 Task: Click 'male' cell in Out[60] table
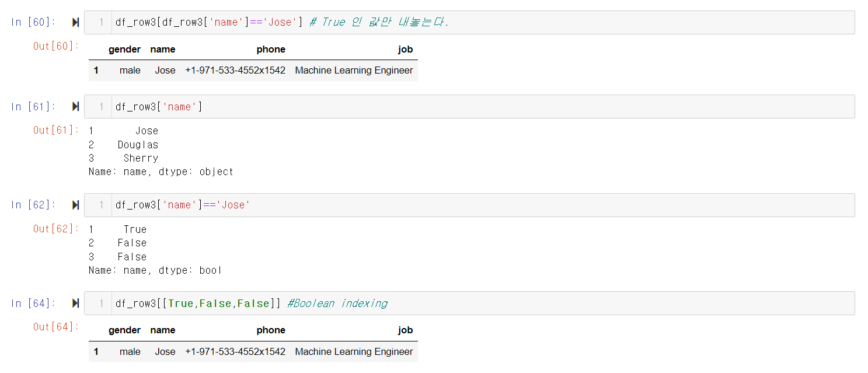pyautogui.click(x=130, y=70)
